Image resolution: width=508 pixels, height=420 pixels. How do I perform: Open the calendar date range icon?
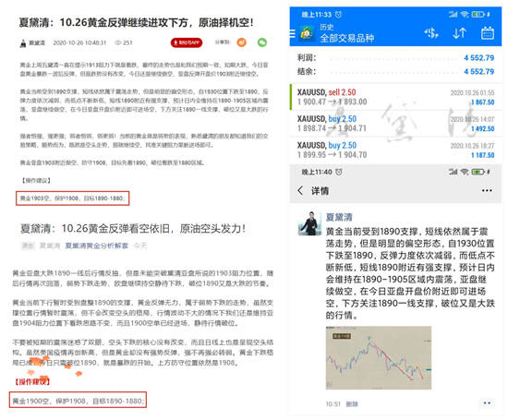(x=488, y=32)
